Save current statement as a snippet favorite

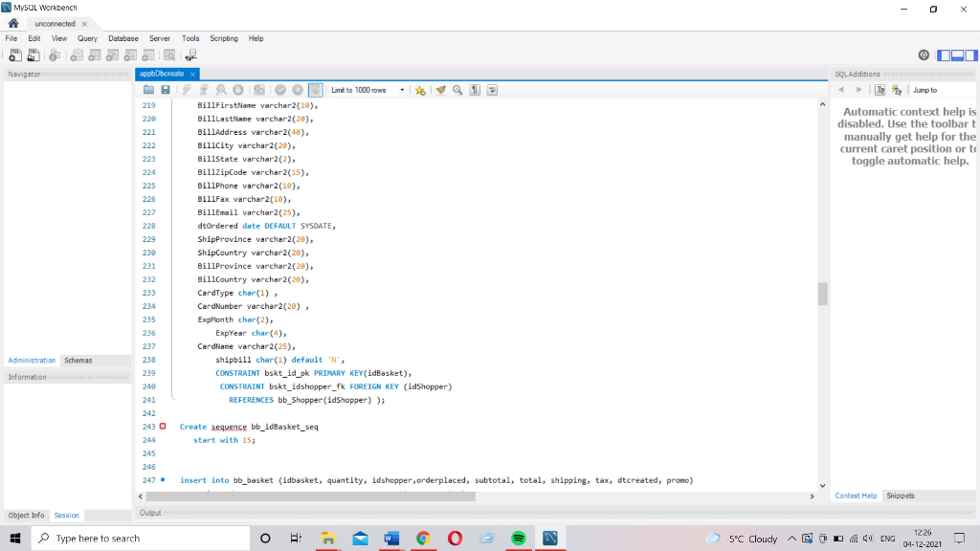[421, 90]
